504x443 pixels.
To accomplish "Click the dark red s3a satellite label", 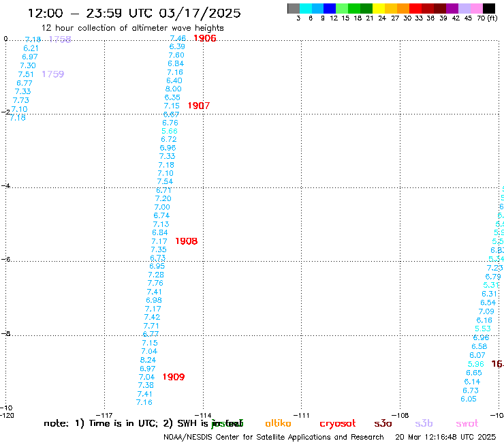I will pyautogui.click(x=383, y=423).
